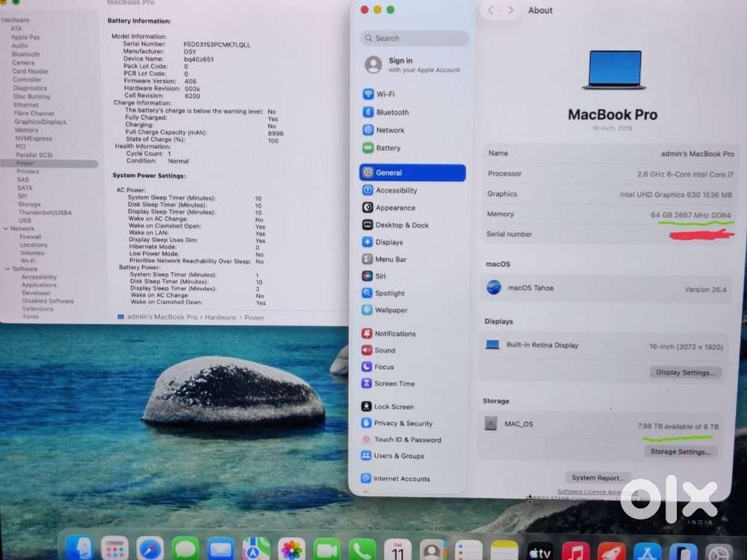Screen dimensions: 747x560
Task: Click the MAC_OS storage volume row
Action: 602,424
